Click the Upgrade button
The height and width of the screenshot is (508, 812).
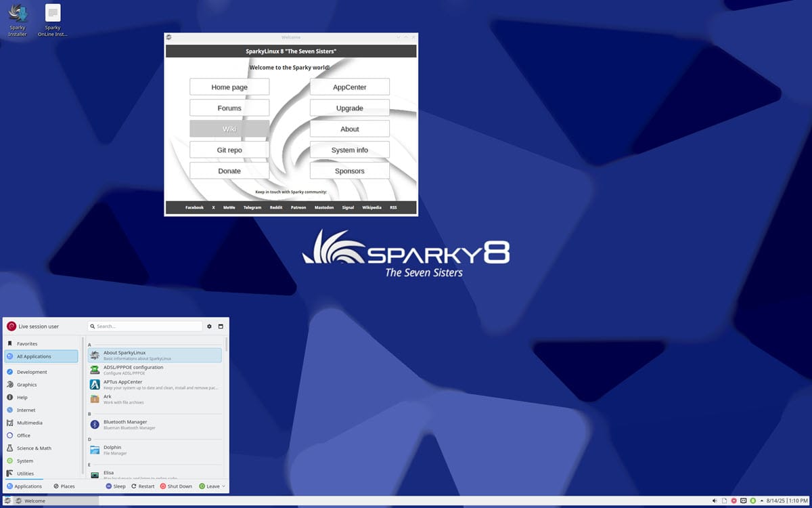350,108
